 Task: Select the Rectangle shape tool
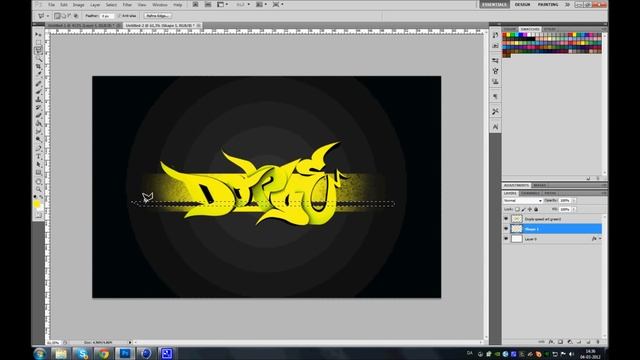click(38, 173)
